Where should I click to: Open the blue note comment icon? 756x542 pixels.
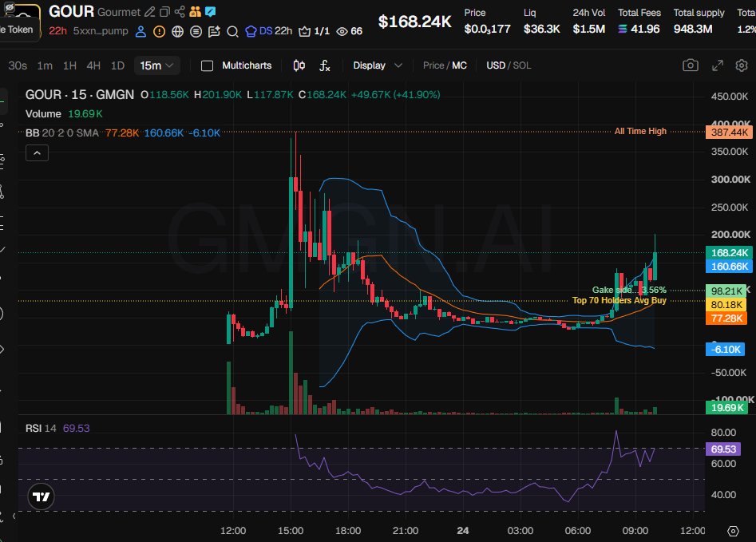[210, 11]
